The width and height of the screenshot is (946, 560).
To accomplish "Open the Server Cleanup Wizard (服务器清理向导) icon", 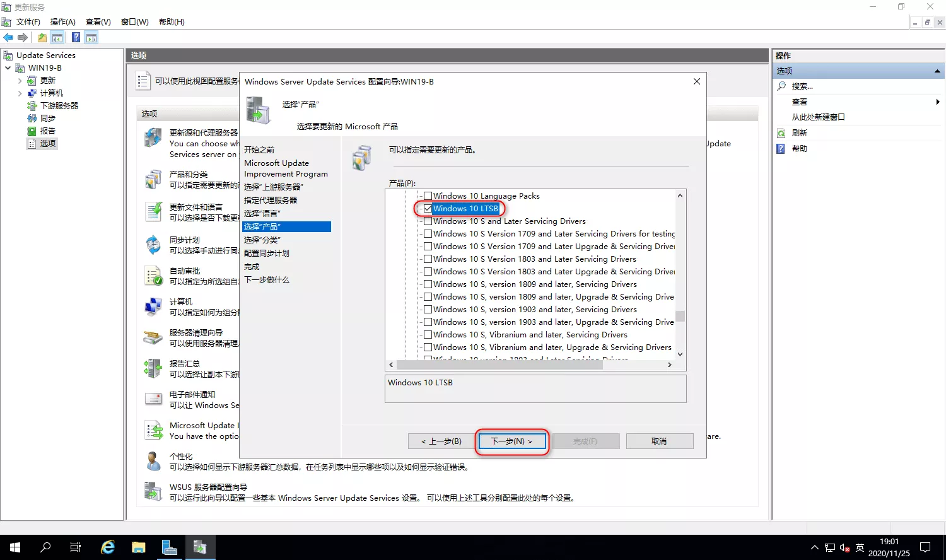I will point(153,337).
